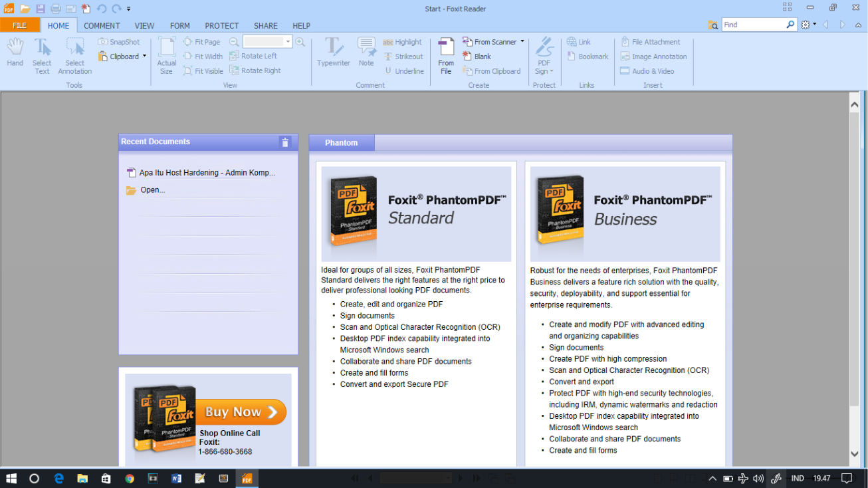
Task: Open the advanced search folder icon beside Find
Action: [x=713, y=25]
